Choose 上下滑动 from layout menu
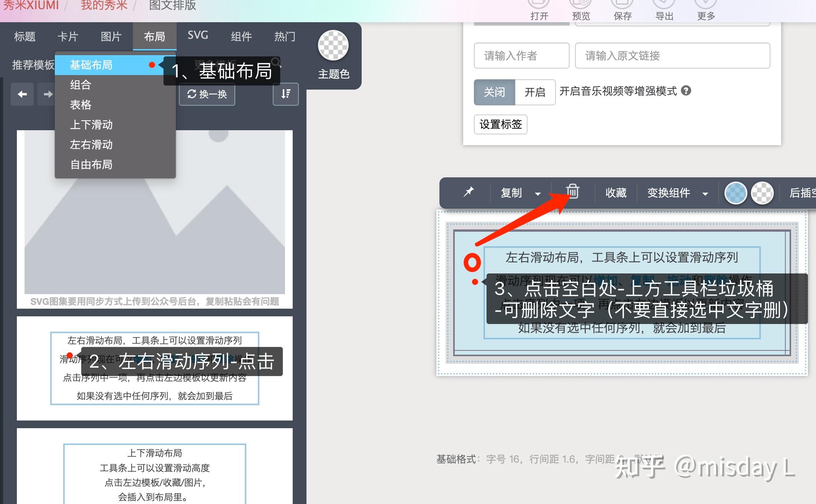Screen dimensions: 816x504 pyautogui.click(x=115, y=125)
